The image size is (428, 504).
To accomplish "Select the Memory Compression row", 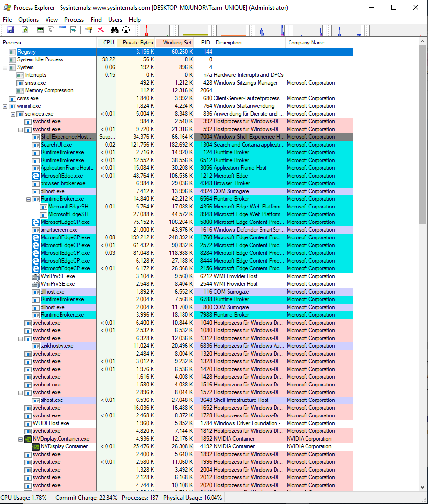I will 177,90.
